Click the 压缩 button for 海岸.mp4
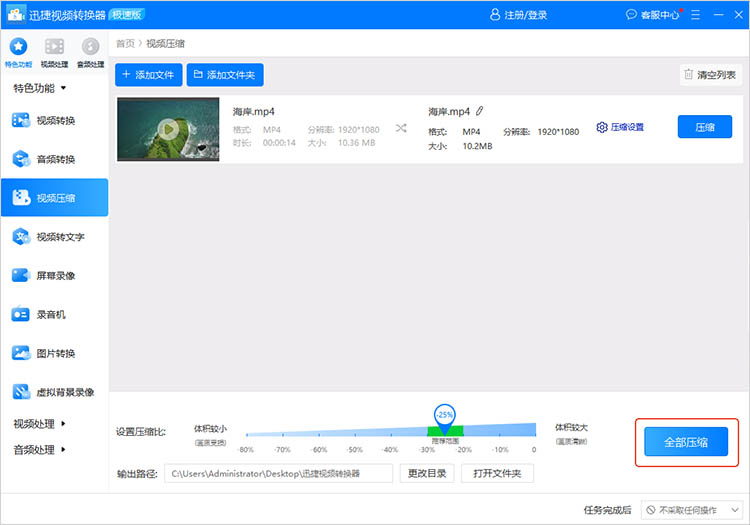The width and height of the screenshot is (750, 525). [x=705, y=127]
